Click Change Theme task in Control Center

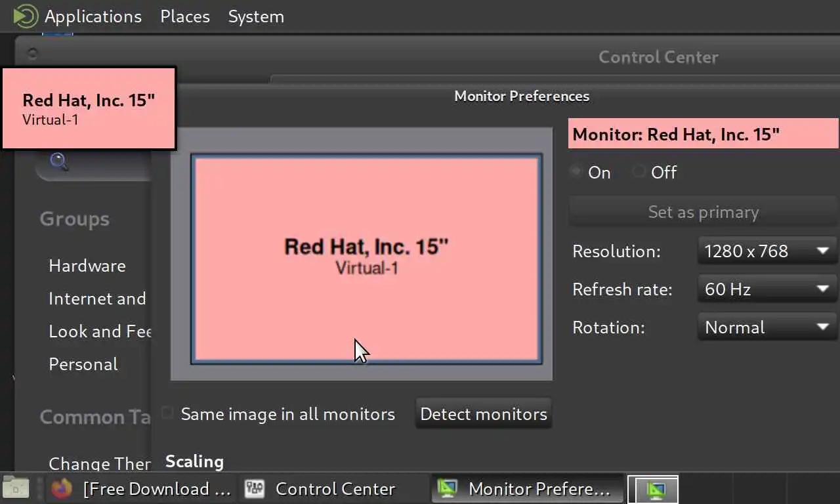click(x=100, y=463)
